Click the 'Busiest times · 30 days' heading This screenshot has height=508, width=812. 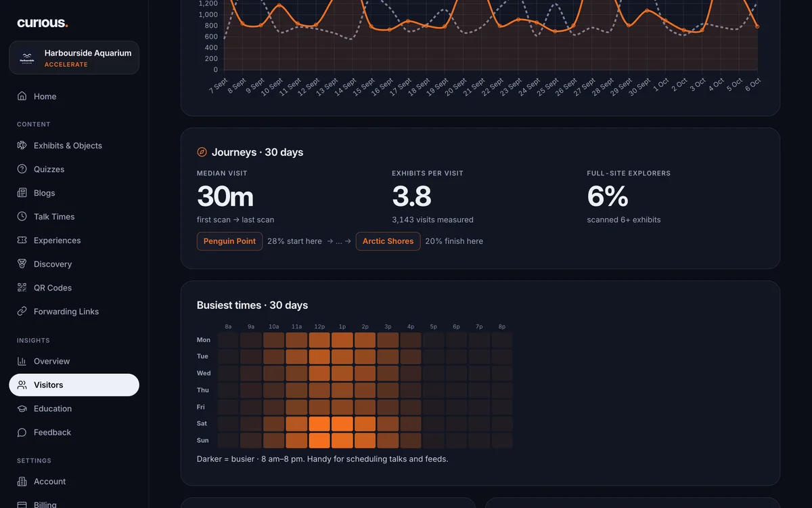coord(252,305)
